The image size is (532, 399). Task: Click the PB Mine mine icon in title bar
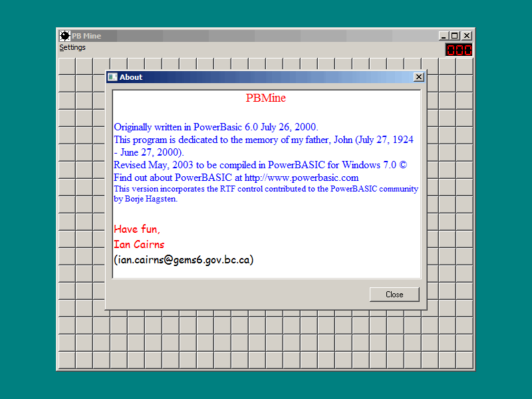pyautogui.click(x=65, y=36)
